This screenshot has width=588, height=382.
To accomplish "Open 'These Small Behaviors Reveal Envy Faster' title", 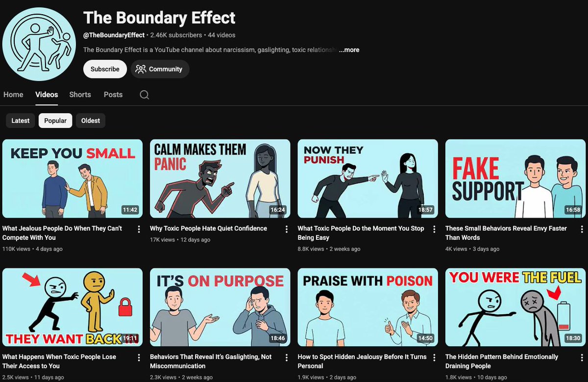I will click(506, 233).
